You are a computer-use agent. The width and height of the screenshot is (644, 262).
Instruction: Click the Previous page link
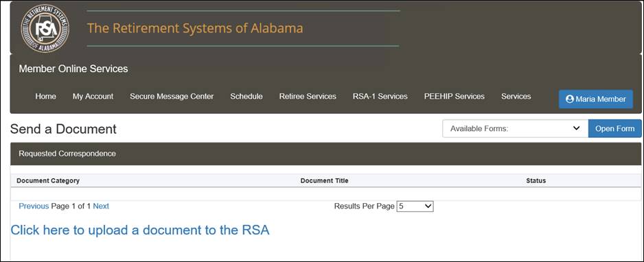pos(34,206)
